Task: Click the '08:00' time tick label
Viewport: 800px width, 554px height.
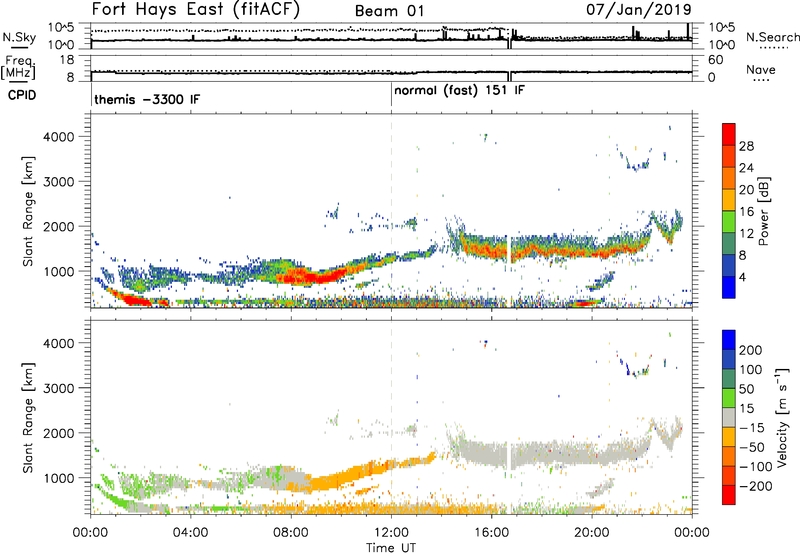Action: click(x=290, y=533)
